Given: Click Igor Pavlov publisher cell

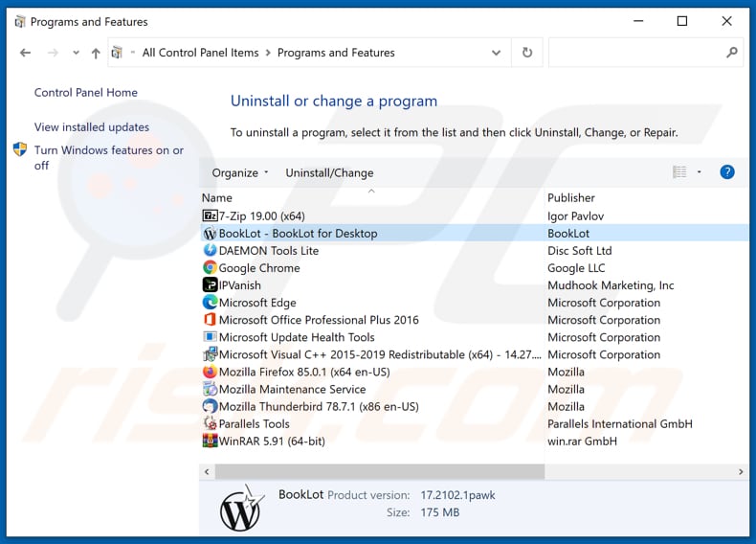Looking at the screenshot, I should [x=575, y=216].
